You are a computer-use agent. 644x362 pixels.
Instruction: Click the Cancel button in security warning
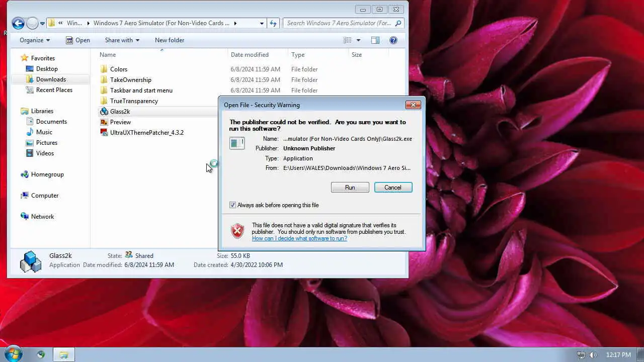click(393, 188)
